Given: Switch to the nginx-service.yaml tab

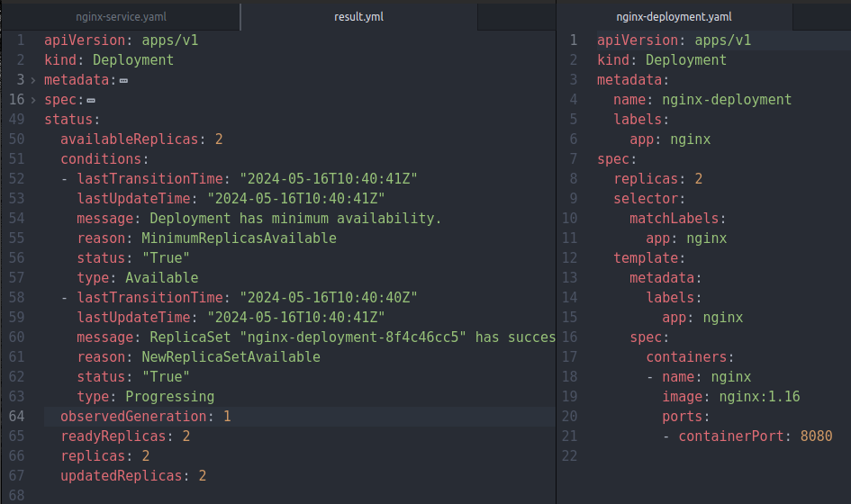Looking at the screenshot, I should tap(121, 17).
